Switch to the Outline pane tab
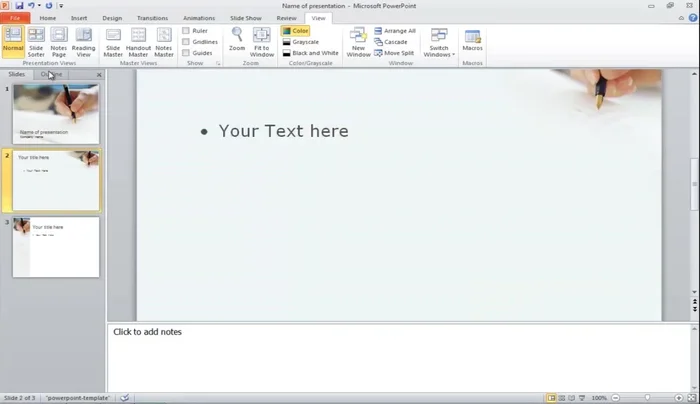700x404 pixels. pos(51,74)
